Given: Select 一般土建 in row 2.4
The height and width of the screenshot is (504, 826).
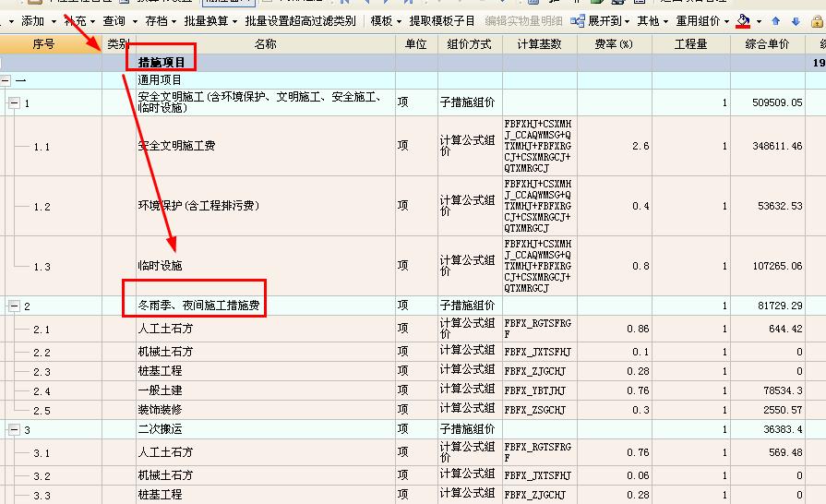Looking at the screenshot, I should pyautogui.click(x=160, y=390).
